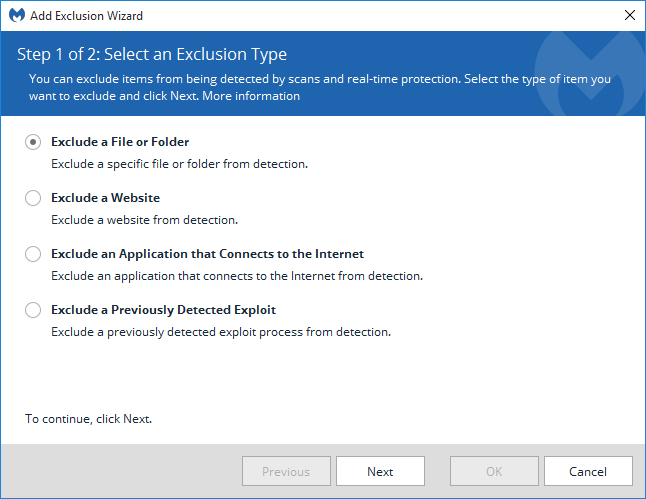Click the Exclude a Website label text
This screenshot has height=499, width=646.
pos(105,198)
